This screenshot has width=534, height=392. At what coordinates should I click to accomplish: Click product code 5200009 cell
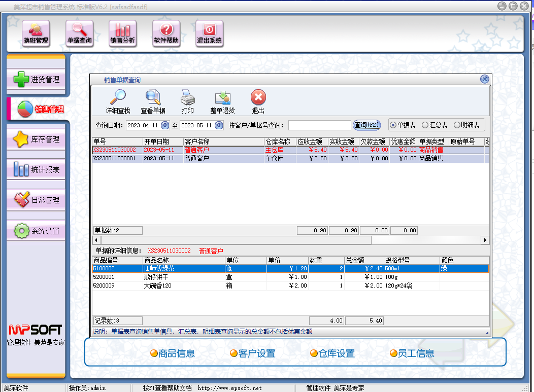117,286
